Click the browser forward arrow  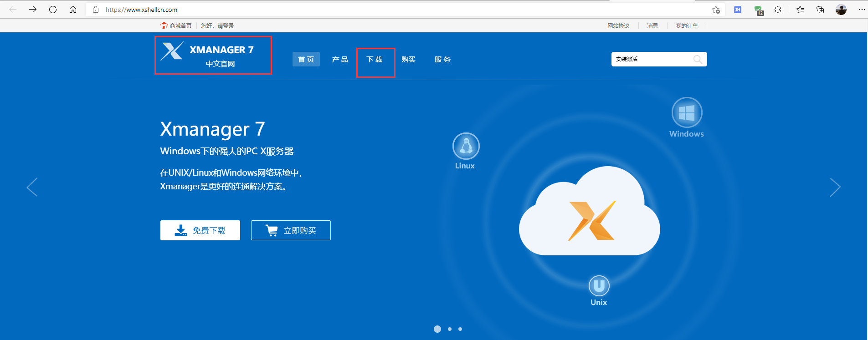[33, 10]
